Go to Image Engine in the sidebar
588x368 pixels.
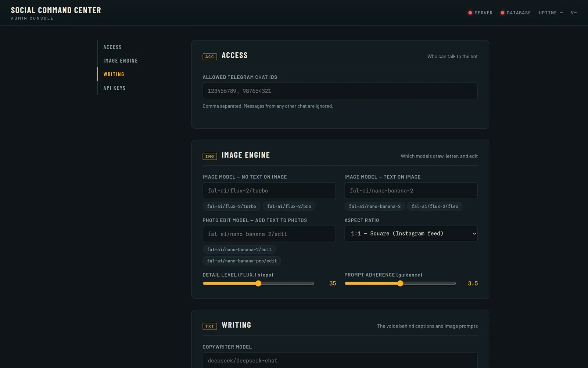pos(121,61)
